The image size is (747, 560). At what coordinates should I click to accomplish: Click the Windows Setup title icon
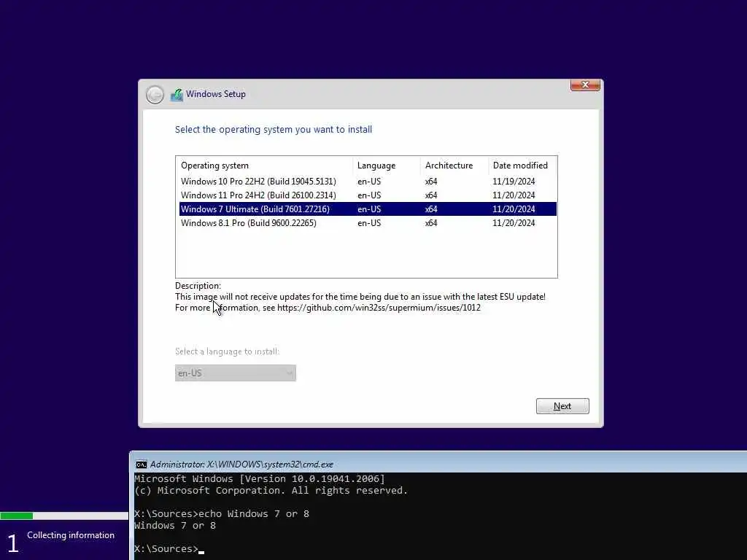click(177, 94)
